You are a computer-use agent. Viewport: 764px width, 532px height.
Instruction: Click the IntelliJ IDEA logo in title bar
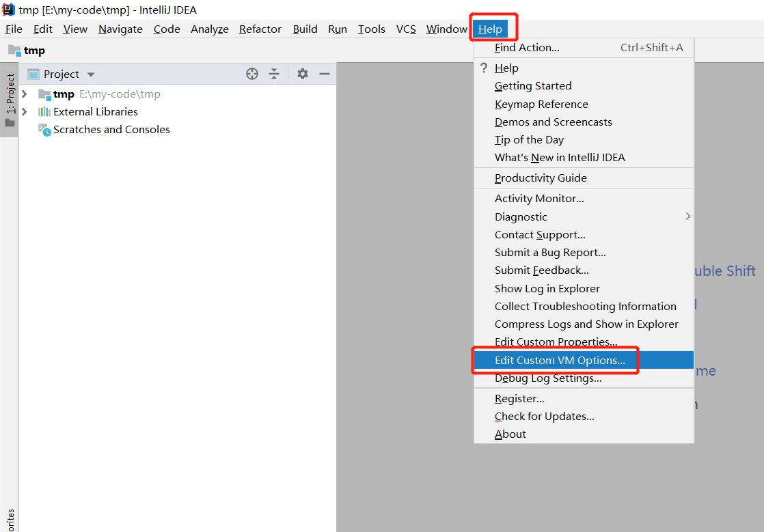(x=8, y=10)
